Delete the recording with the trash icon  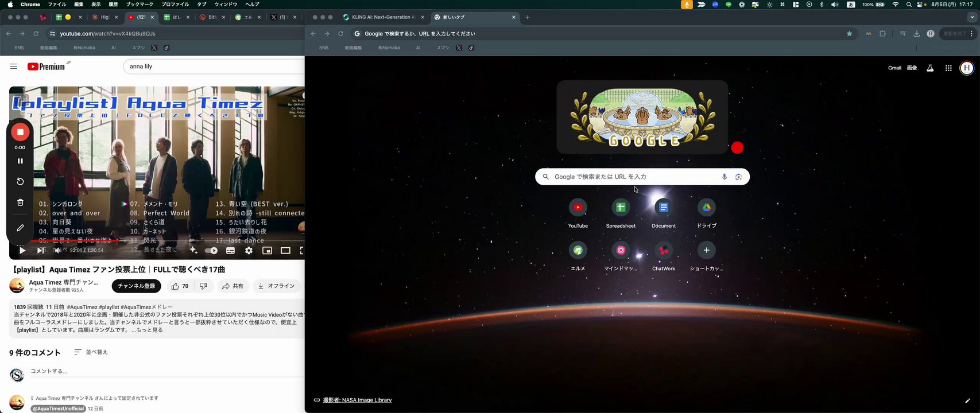pyautogui.click(x=20, y=202)
